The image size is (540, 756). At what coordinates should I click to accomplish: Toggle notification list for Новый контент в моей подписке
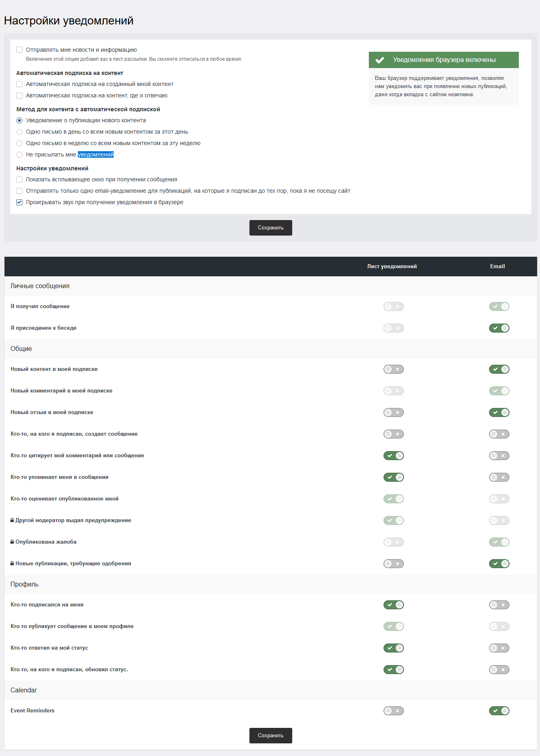tap(393, 369)
